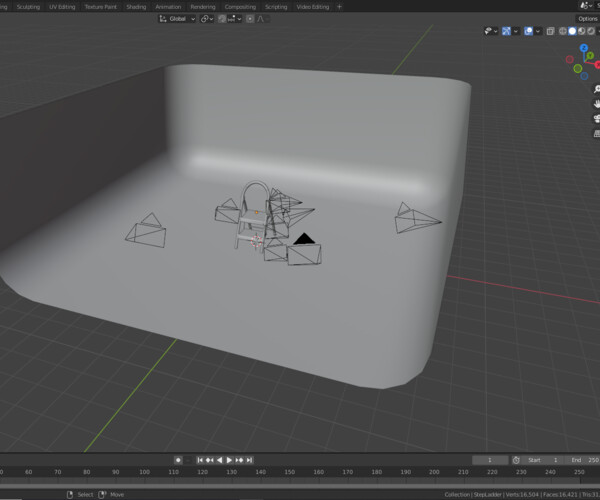Click frame 100 on the timeline ruler
The image size is (600, 500).
click(x=144, y=472)
